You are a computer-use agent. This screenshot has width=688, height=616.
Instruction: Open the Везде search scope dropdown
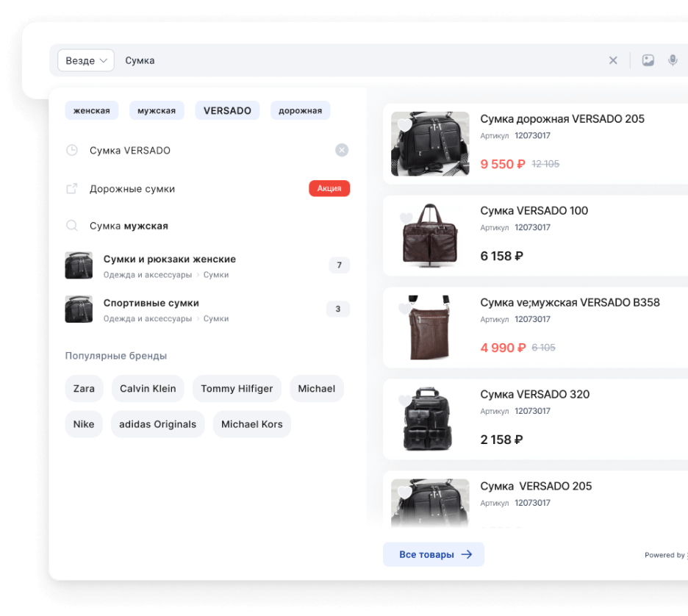pos(85,60)
